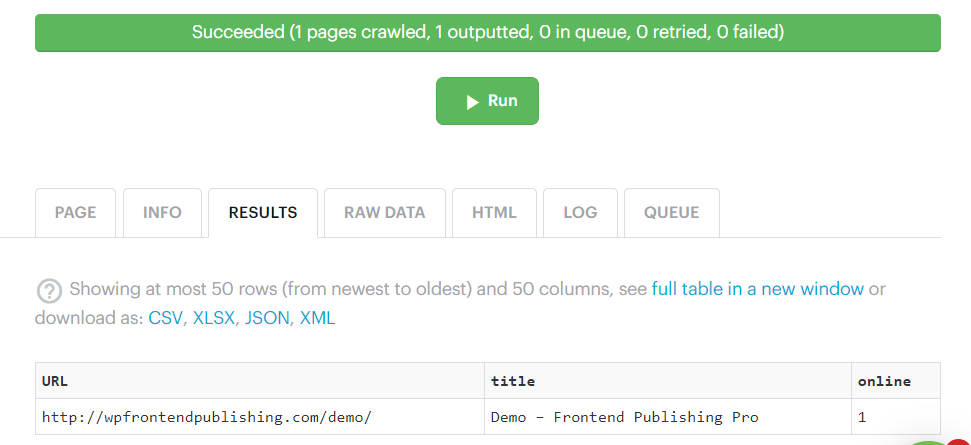Screen dimensions: 971x445
Task: Open full table in a new window link
Action: pos(757,289)
